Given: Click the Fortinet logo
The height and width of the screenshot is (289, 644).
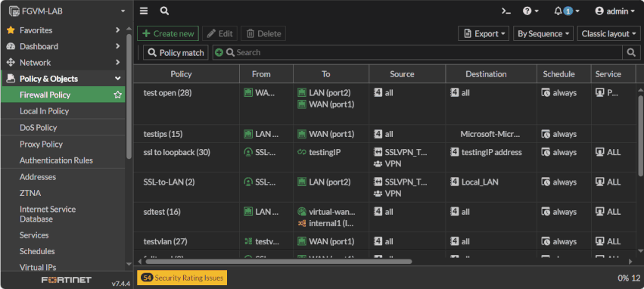Looking at the screenshot, I should tap(67, 280).
